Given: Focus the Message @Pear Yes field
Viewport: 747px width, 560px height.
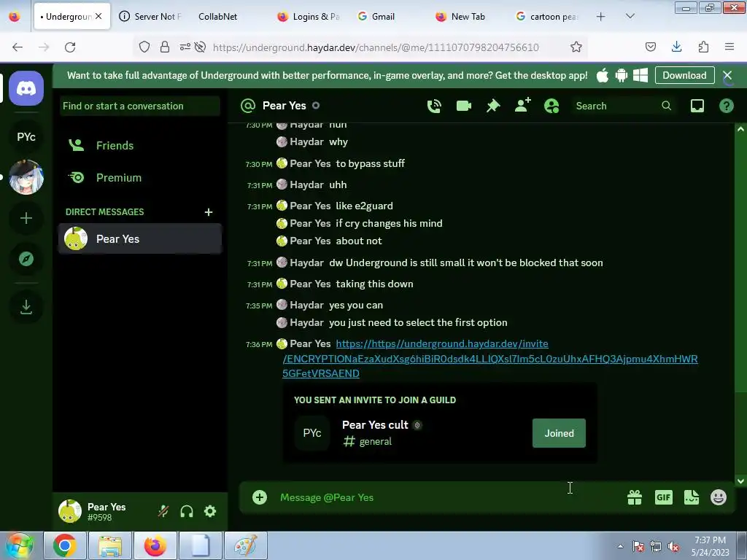Looking at the screenshot, I should pos(448,497).
